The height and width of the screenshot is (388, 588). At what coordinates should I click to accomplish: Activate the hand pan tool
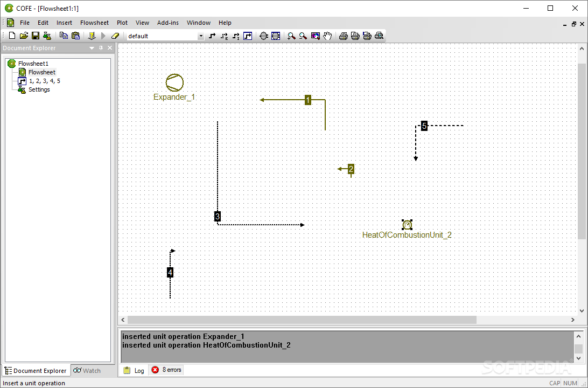(327, 36)
